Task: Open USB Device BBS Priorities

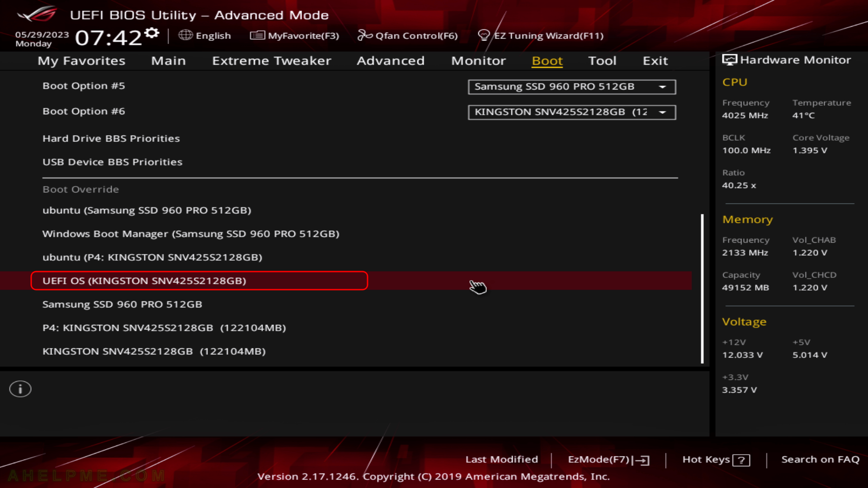Action: [113, 162]
